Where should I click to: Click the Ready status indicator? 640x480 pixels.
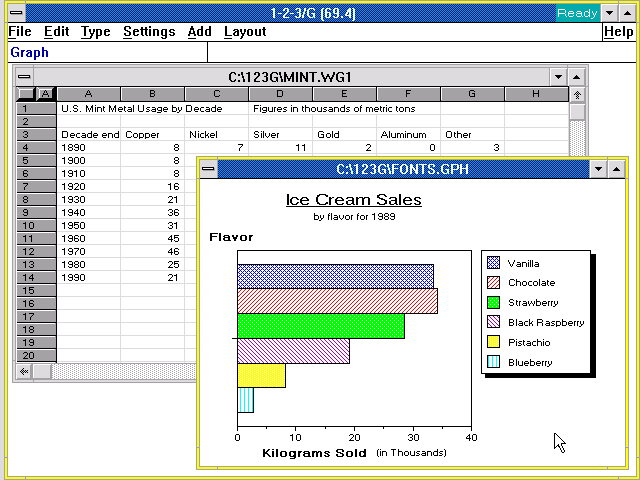pyautogui.click(x=578, y=13)
